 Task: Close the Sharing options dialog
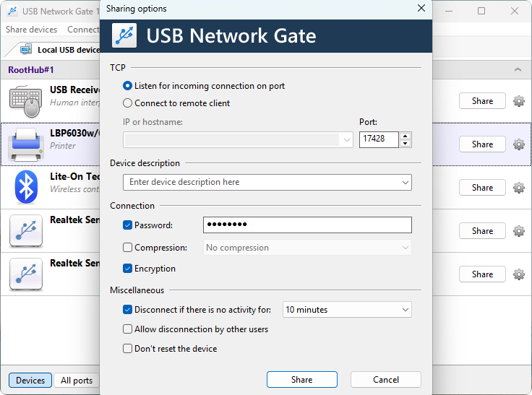coord(421,8)
